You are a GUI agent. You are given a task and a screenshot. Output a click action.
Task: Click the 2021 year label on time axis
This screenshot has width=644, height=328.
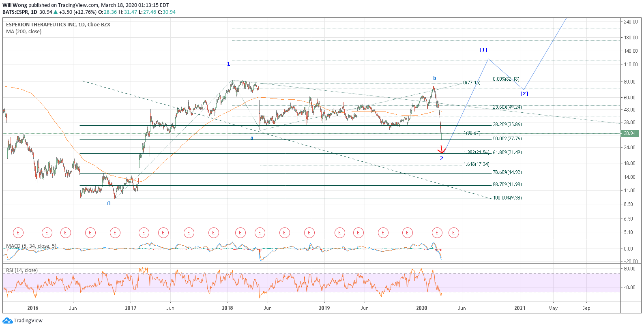[519, 308]
